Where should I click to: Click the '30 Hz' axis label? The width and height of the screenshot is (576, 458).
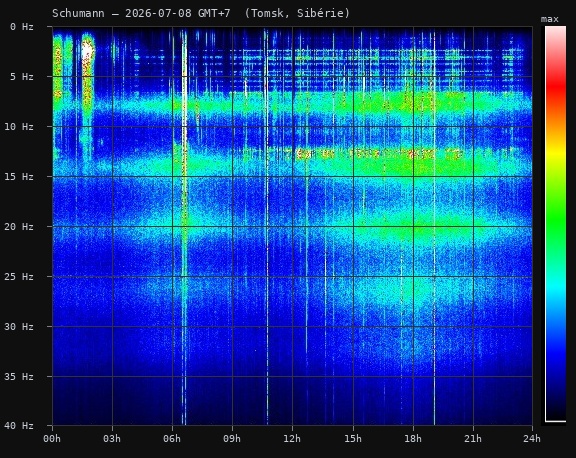(19, 327)
